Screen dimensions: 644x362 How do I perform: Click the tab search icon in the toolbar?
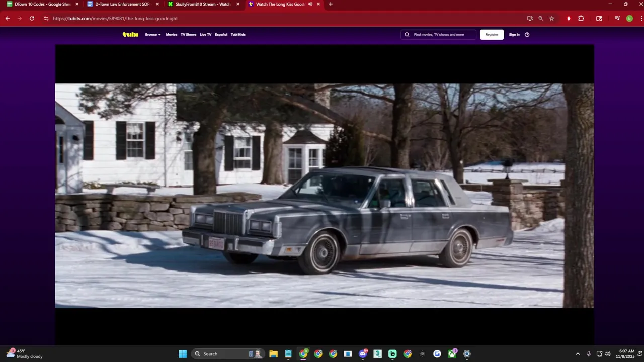599,18
